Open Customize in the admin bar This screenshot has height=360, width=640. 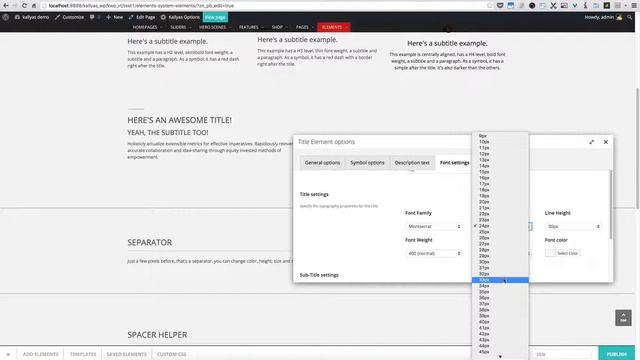point(69,17)
